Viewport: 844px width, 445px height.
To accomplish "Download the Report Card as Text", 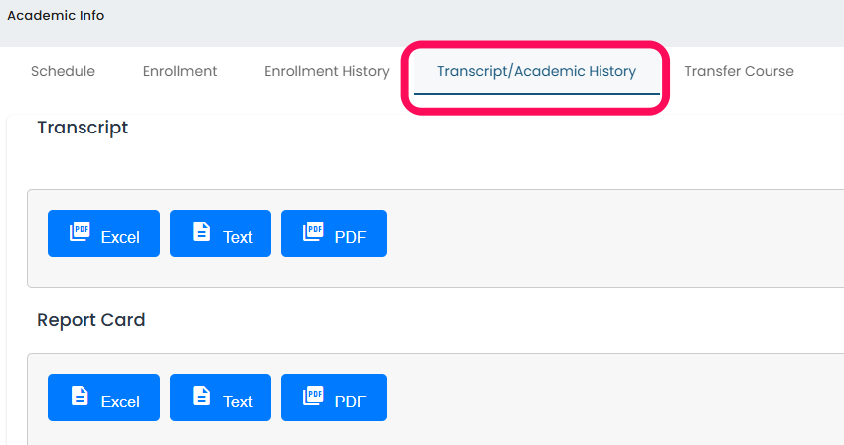I will pos(237,401).
